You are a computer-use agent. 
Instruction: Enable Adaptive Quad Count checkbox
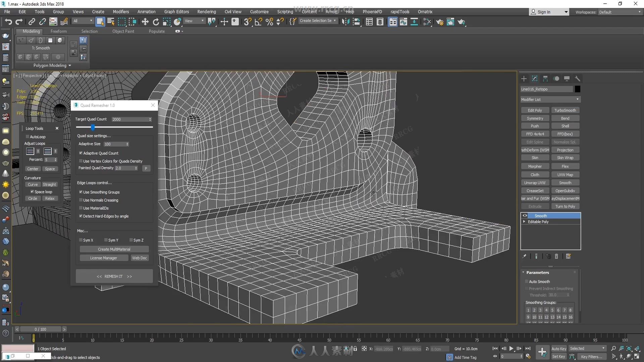click(x=80, y=153)
